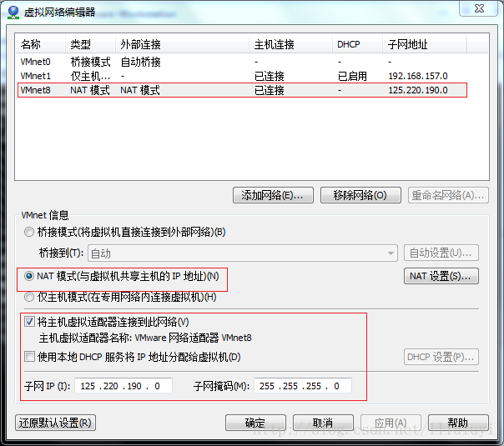Select the VMnet8 row
Screen dimensions: 504x446
242,90
